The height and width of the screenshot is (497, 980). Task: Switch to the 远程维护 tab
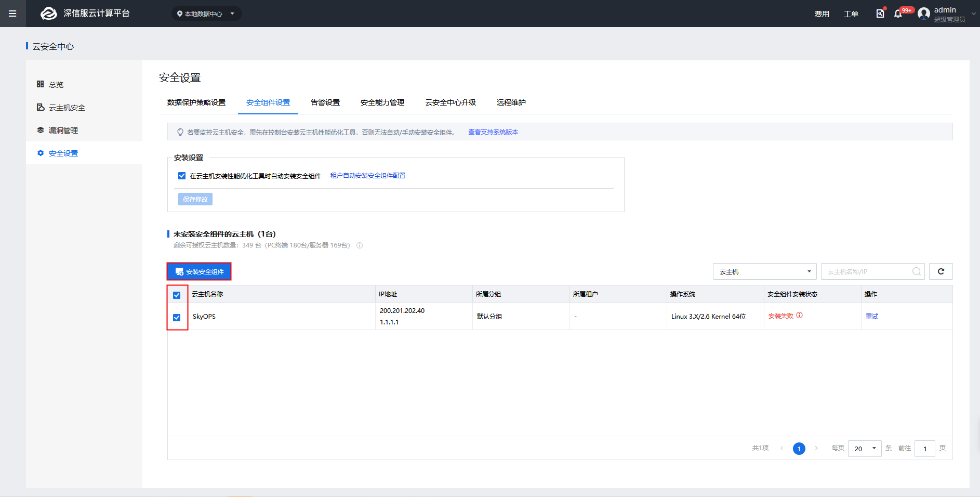point(511,102)
